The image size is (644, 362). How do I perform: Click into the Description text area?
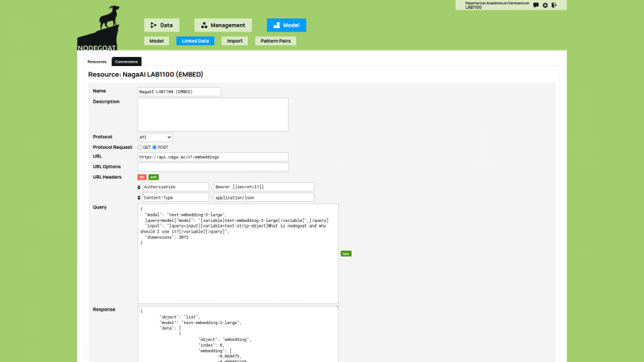[x=213, y=114]
